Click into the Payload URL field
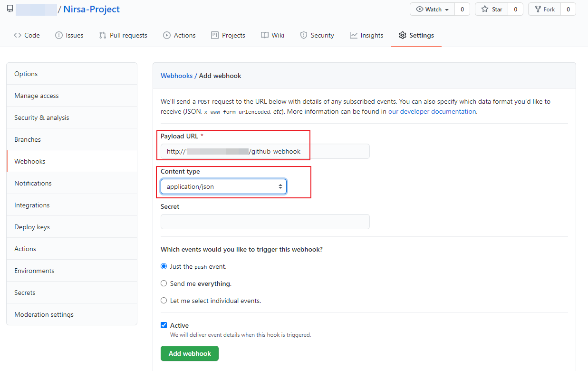 [265, 151]
